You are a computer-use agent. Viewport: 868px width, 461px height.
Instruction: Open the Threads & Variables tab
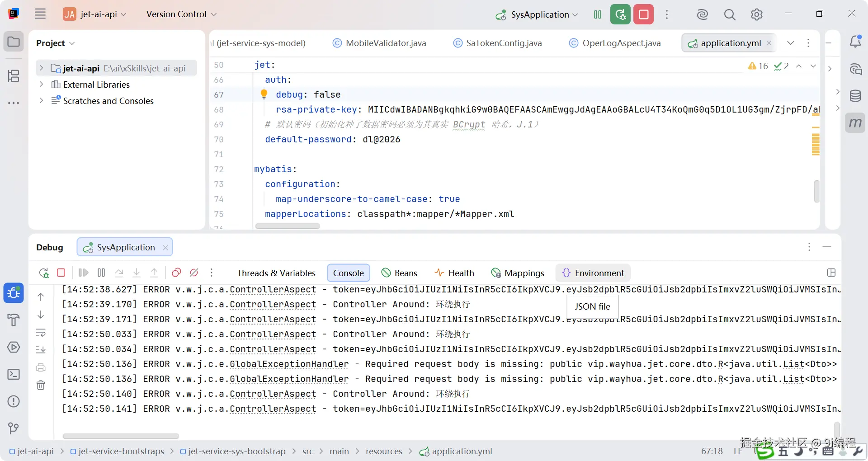pyautogui.click(x=276, y=273)
